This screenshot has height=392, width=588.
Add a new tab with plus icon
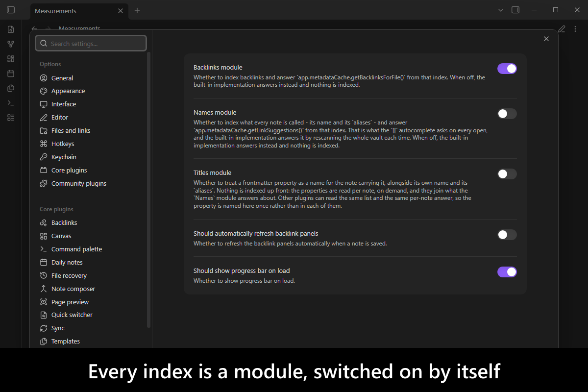pos(137,10)
